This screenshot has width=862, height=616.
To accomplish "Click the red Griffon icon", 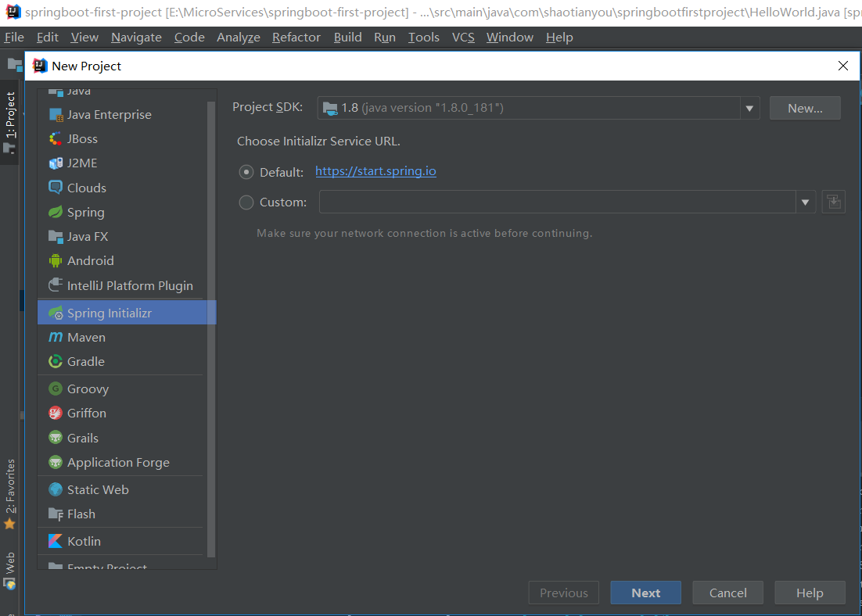I will point(56,413).
